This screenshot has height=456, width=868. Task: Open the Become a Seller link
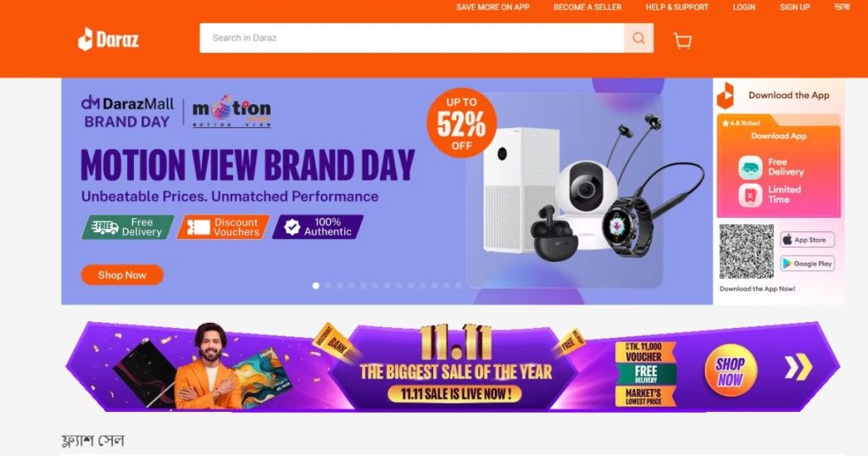pos(587,7)
